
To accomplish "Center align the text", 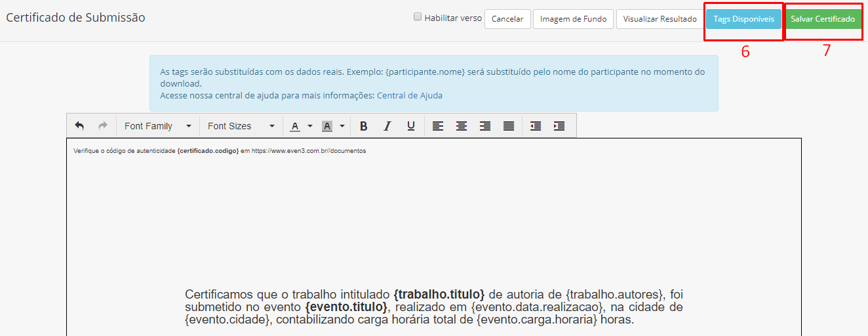I will 462,126.
